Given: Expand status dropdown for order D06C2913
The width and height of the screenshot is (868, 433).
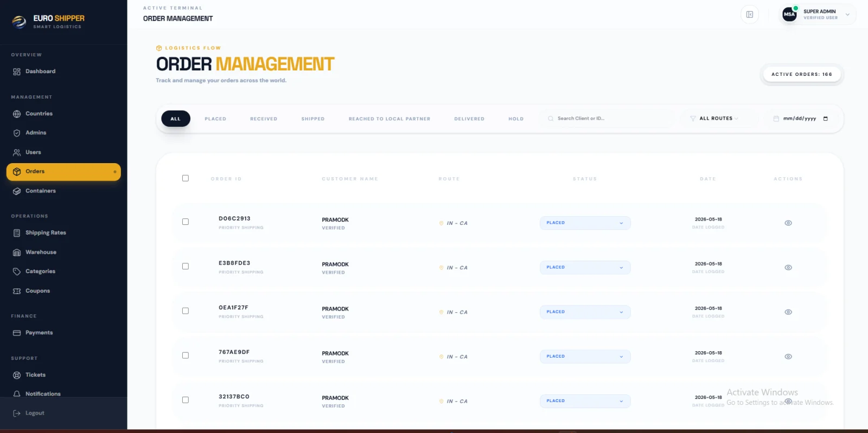Looking at the screenshot, I should (585, 223).
